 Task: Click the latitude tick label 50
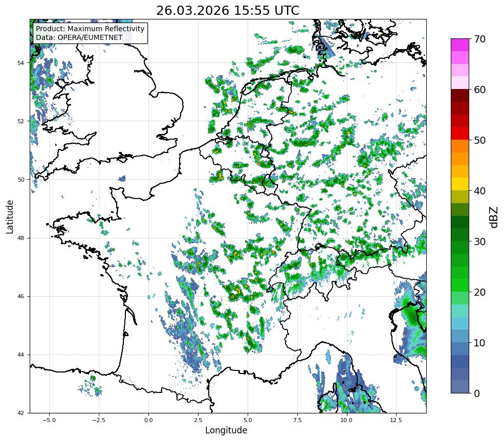tap(20, 180)
